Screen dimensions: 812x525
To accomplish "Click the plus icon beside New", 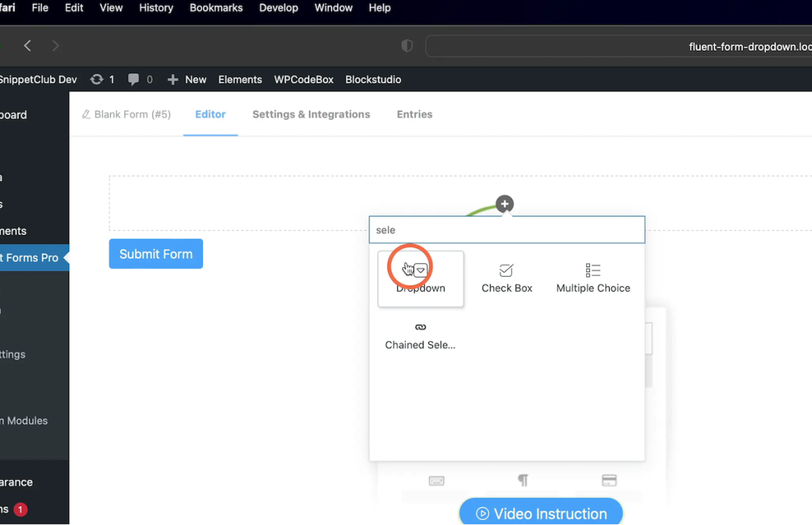I will 173,79.
